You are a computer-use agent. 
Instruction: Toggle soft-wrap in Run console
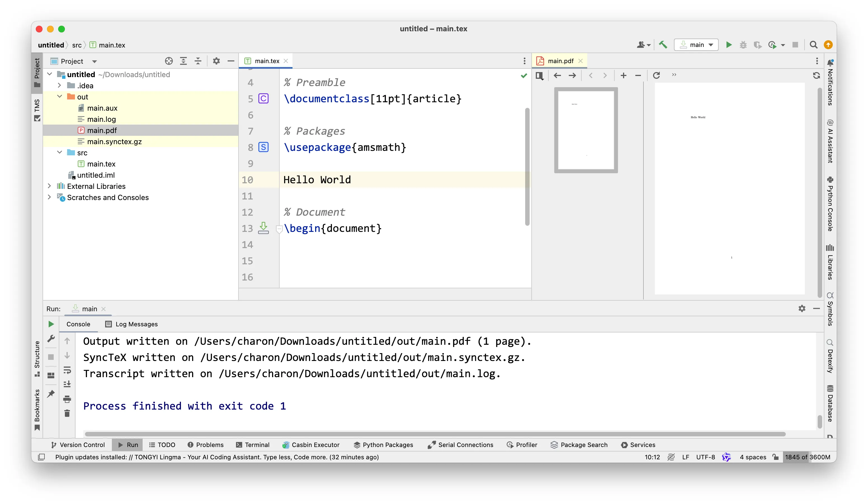[67, 370]
